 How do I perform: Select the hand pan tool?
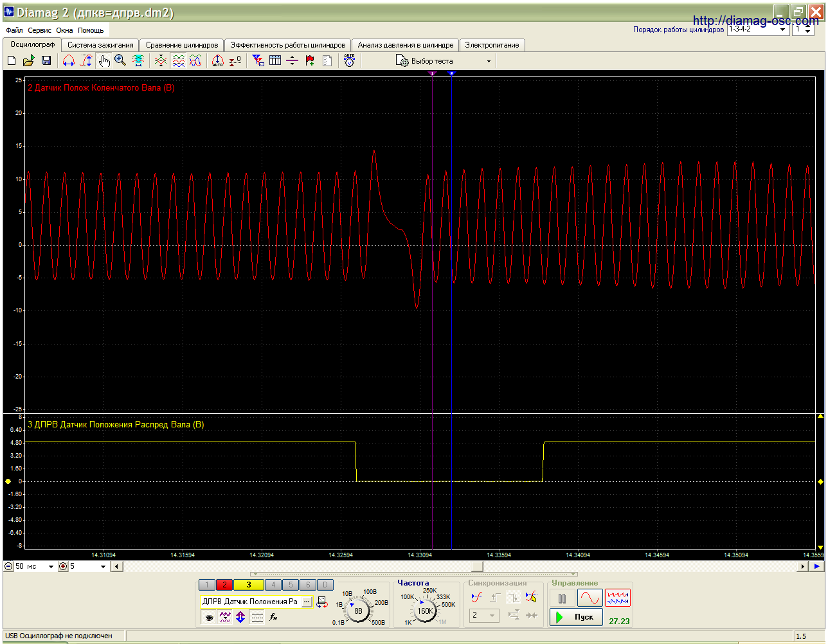104,60
